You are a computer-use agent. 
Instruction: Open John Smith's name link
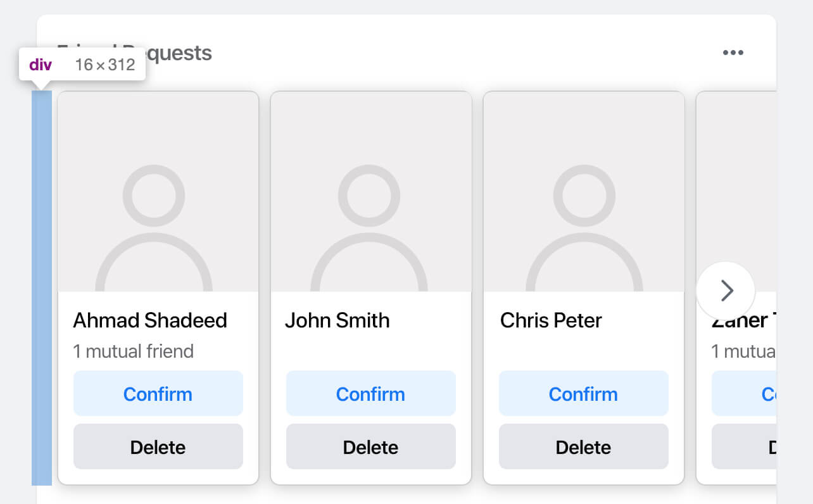(x=337, y=320)
